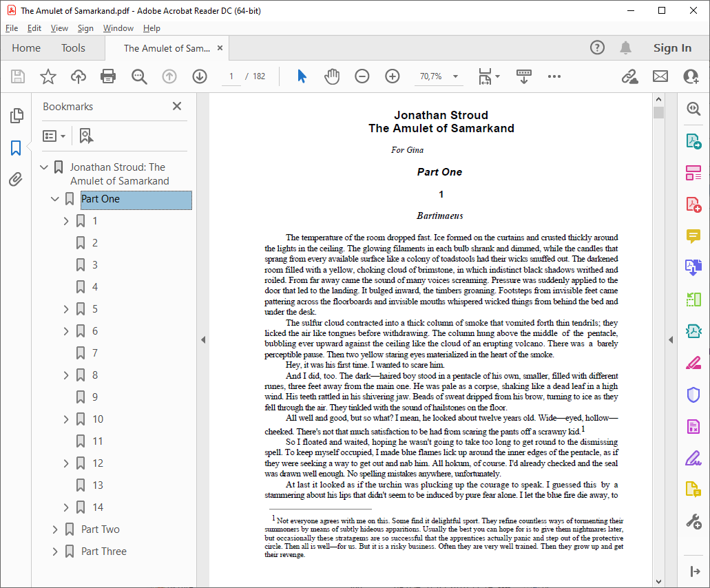Go to previous page arrow
Image resolution: width=710 pixels, height=588 pixels.
pyautogui.click(x=169, y=76)
